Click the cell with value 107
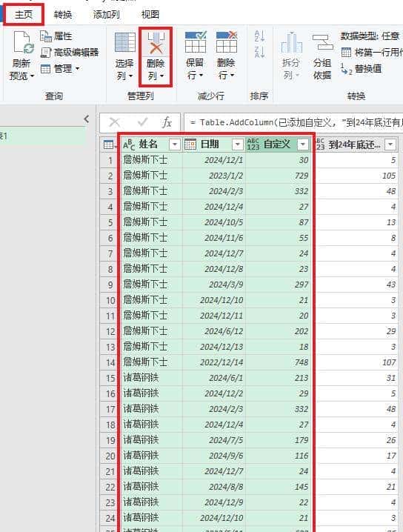 (356, 363)
